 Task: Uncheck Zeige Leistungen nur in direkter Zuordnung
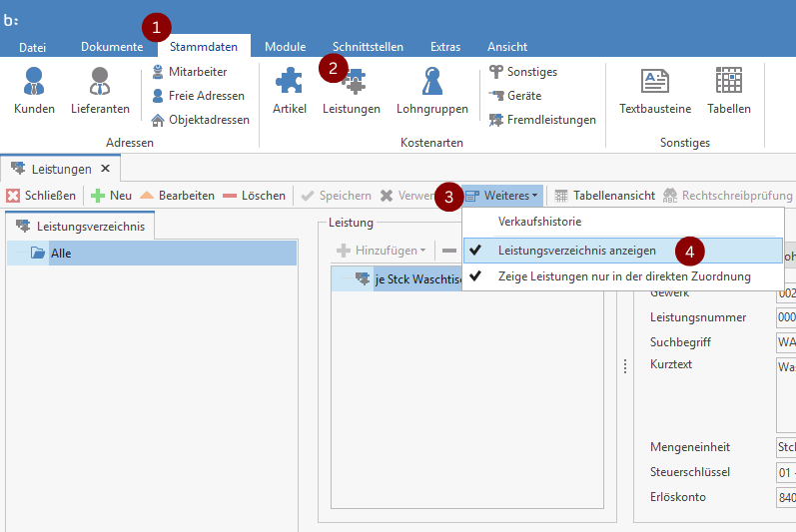click(623, 276)
